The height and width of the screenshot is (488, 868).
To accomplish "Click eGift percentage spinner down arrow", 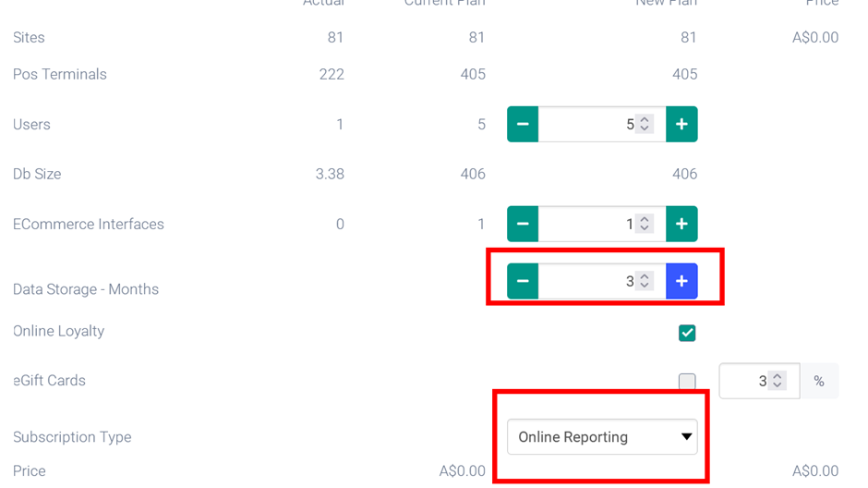I will tap(778, 386).
